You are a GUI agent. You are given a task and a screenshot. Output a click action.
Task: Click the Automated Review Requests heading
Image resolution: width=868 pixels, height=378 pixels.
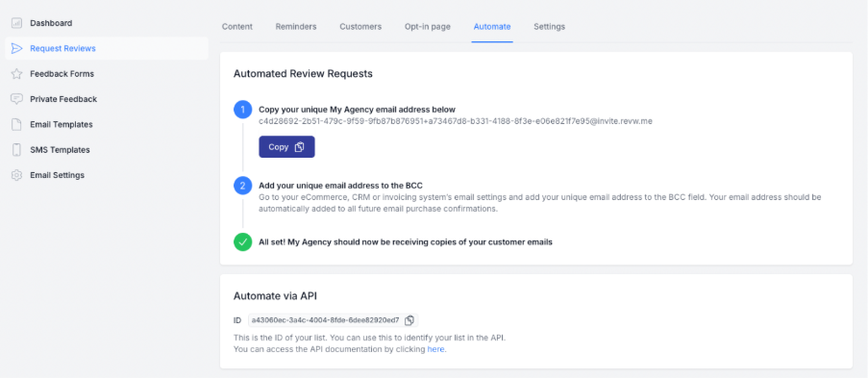click(x=303, y=74)
